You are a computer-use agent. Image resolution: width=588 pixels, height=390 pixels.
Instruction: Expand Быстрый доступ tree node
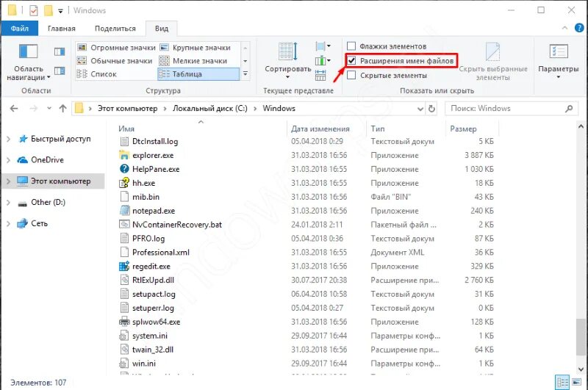click(x=8, y=139)
